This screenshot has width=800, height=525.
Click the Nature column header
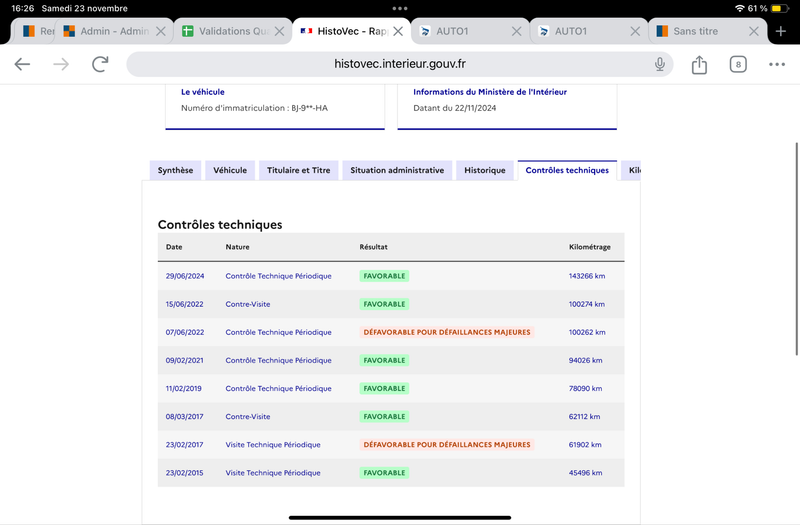click(x=237, y=247)
